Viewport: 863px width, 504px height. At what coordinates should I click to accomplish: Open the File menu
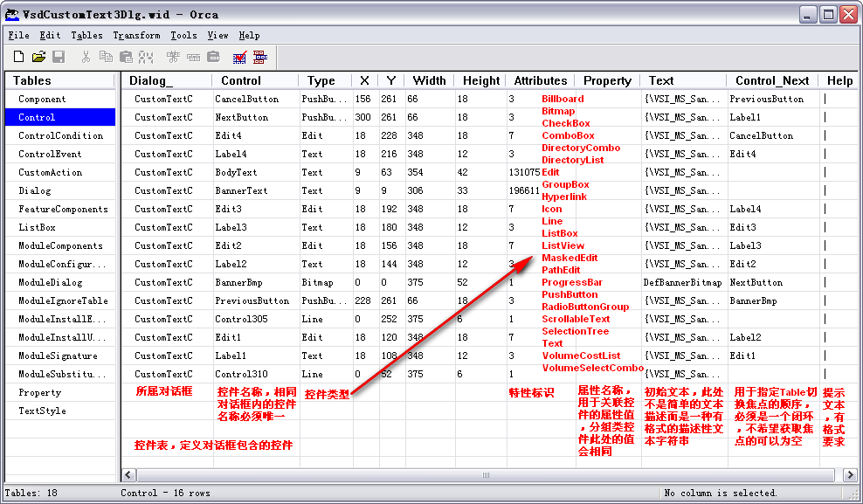tap(18, 35)
